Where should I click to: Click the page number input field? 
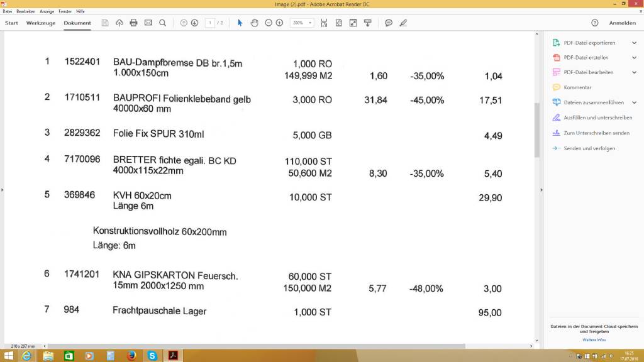pos(211,23)
